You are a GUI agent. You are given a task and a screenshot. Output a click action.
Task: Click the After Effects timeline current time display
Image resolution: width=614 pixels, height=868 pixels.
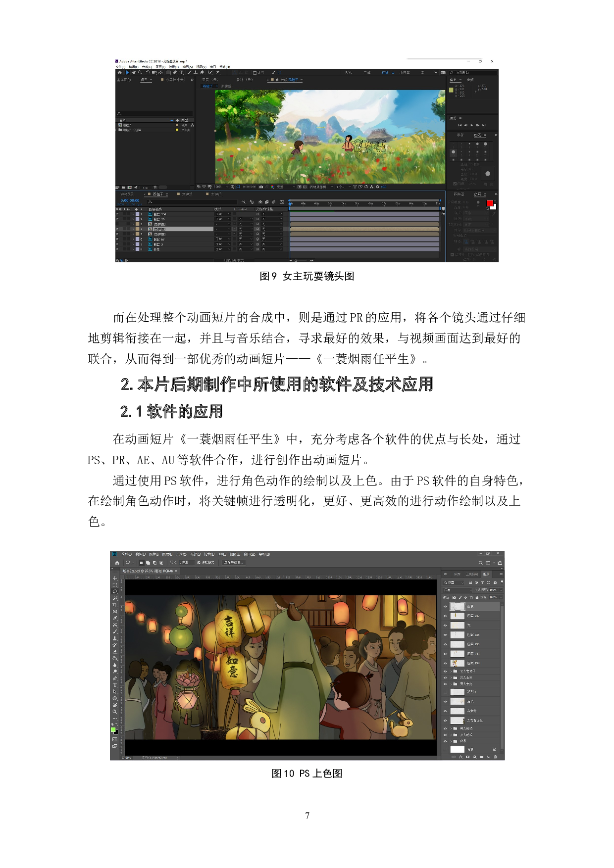(130, 200)
